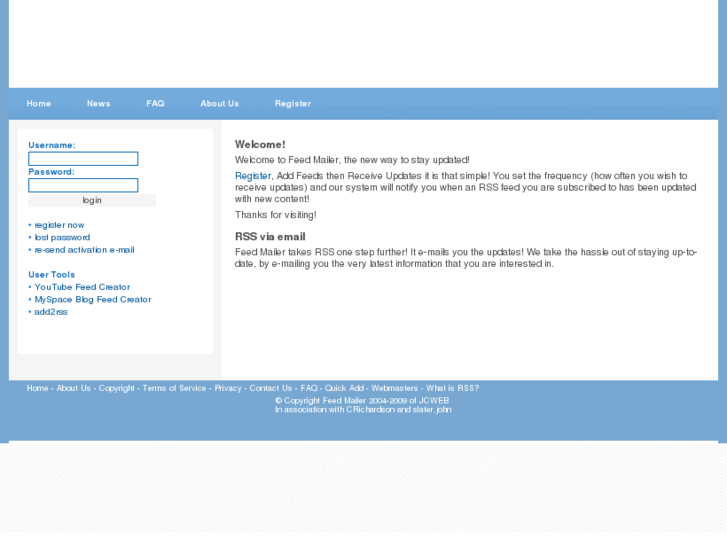Viewport: 727px width, 545px height.
Task: Click the 'Thanks for visiting!' text
Action: (x=275, y=215)
